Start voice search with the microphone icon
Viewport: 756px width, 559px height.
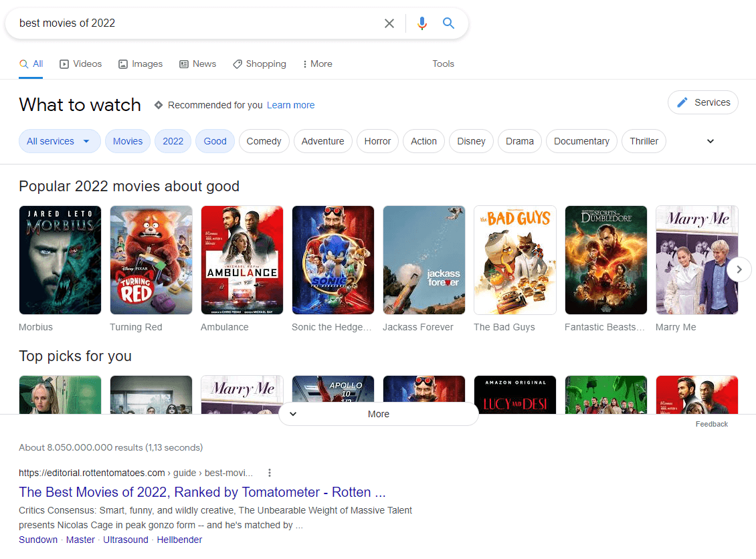422,23
